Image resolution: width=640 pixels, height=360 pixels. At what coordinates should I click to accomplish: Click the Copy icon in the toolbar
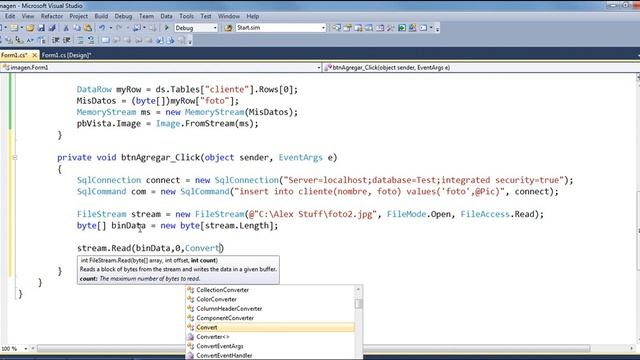pyautogui.click(x=77, y=28)
